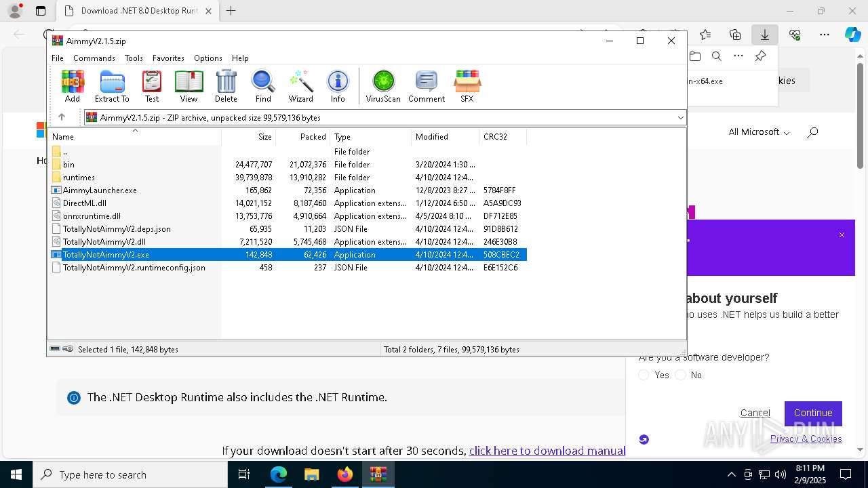Open the Find tool in WinRAR
The height and width of the screenshot is (488, 868).
click(263, 86)
